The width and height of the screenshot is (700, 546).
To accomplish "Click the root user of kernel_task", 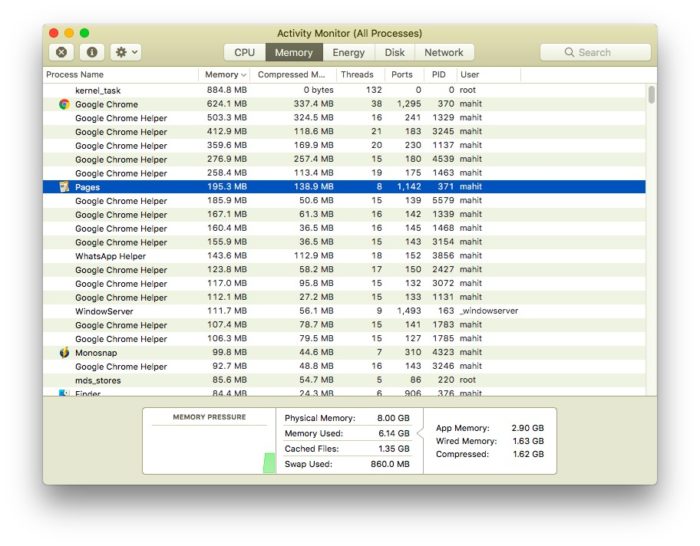I will coord(468,90).
